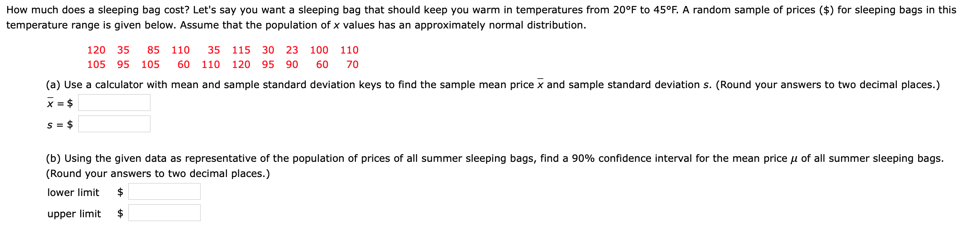The image size is (980, 237).
Task: Select the s = $ label
Action: point(59,123)
